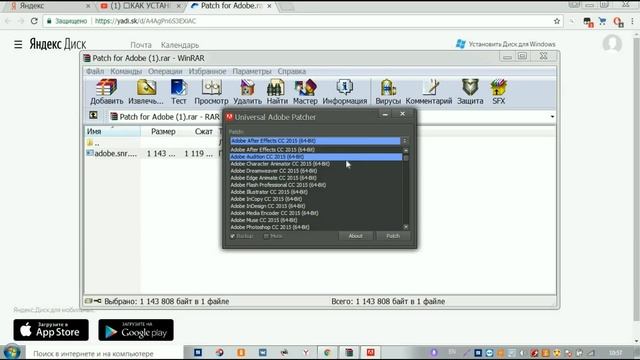Select Adobe Photoshop CC 2015 in list

pyautogui.click(x=316, y=227)
